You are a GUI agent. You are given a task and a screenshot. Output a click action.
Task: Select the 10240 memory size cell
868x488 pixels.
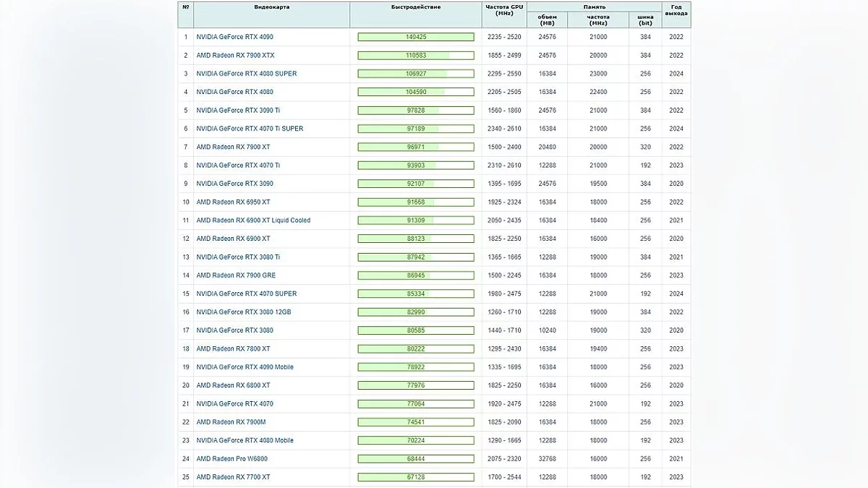click(x=548, y=330)
